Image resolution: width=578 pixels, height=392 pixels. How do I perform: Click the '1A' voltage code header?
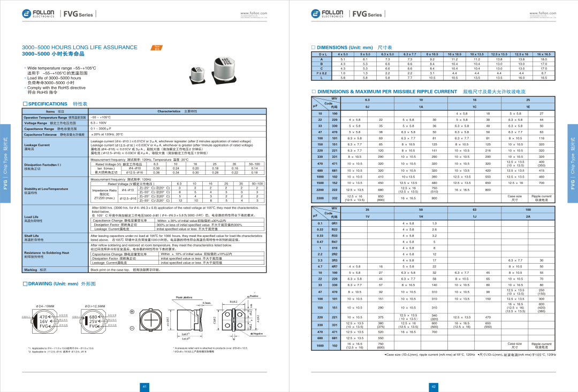point(421,107)
